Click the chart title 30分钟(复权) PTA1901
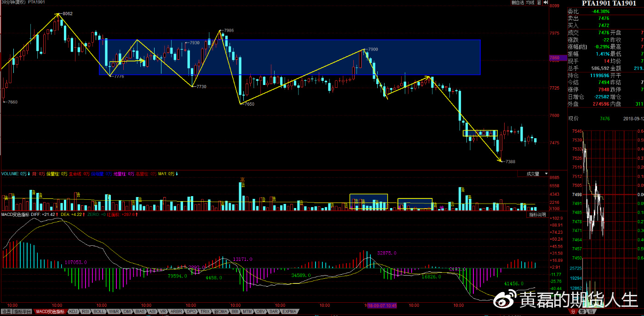 [x=23, y=3]
